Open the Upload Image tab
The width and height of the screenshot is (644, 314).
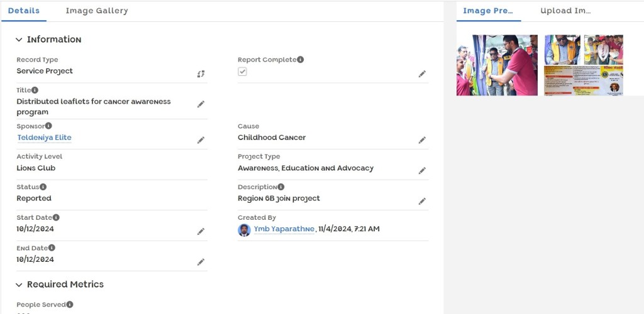565,11
